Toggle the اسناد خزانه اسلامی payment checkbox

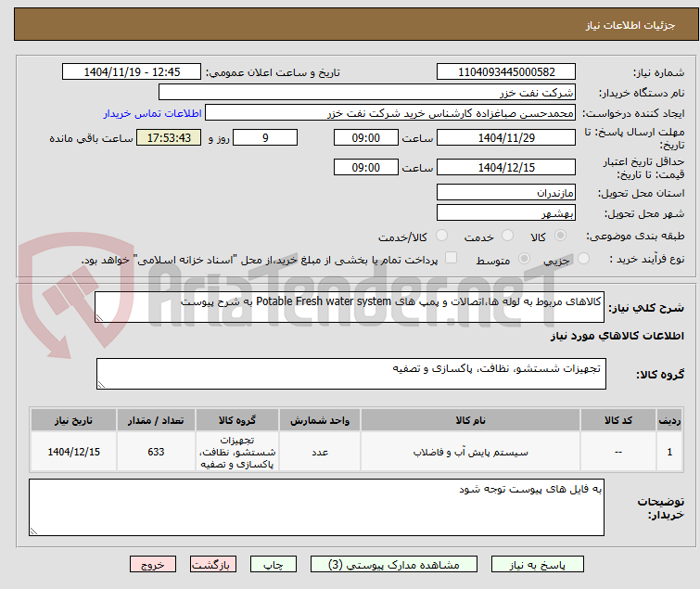[x=452, y=258]
